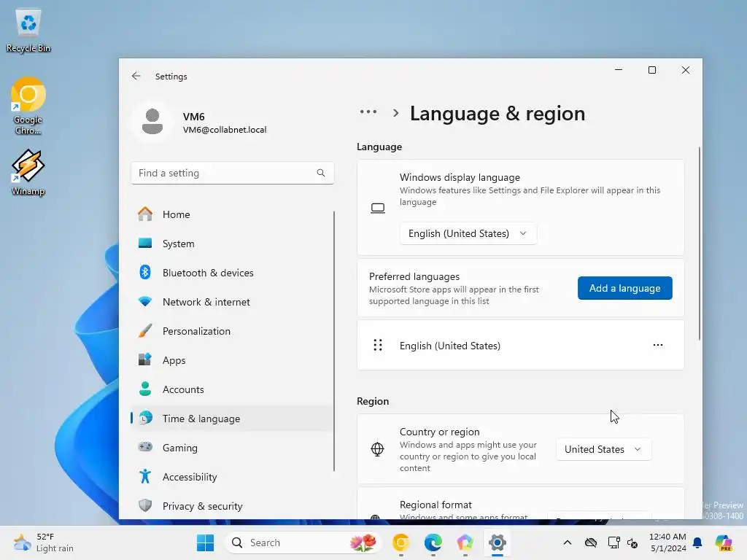Minimize the Settings window
The image size is (747, 560).
click(619, 70)
